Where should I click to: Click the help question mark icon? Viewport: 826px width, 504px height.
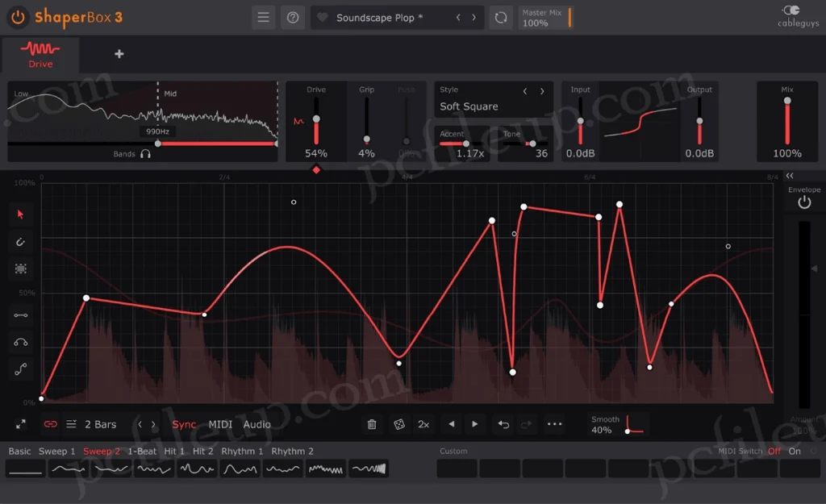tap(293, 18)
